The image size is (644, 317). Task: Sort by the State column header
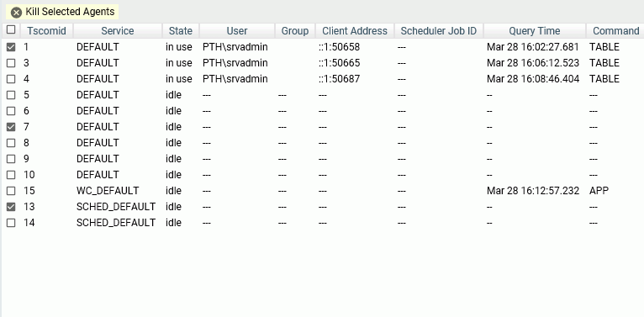click(181, 31)
